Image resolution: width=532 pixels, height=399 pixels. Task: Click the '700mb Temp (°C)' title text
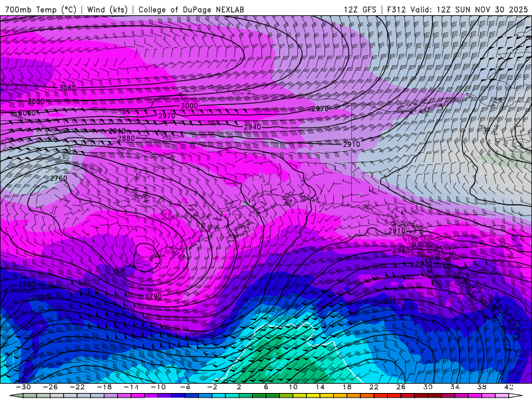pos(41,9)
